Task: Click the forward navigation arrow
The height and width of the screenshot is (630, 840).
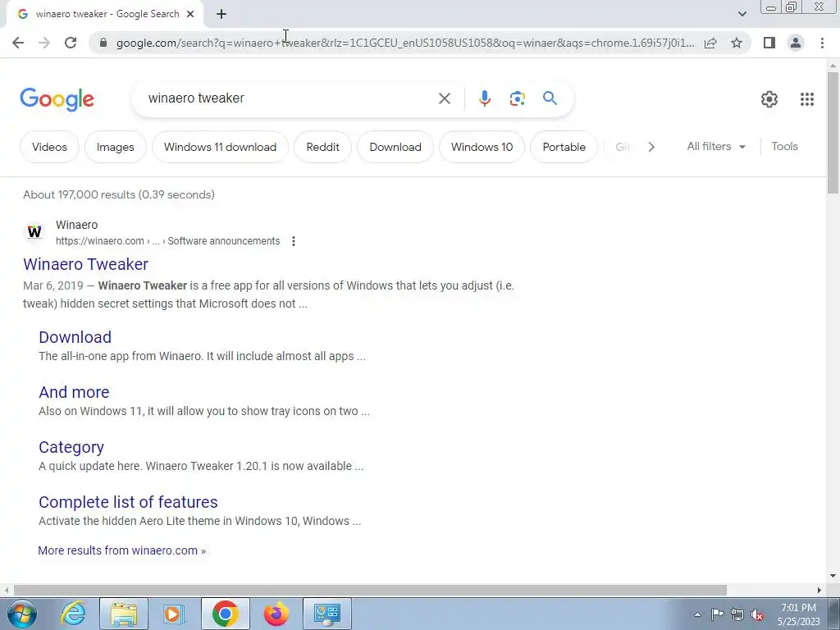Action: click(x=44, y=43)
